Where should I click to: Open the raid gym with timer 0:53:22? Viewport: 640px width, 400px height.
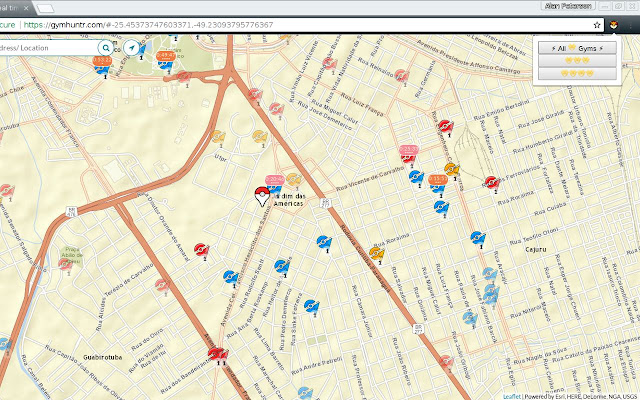click(x=102, y=66)
